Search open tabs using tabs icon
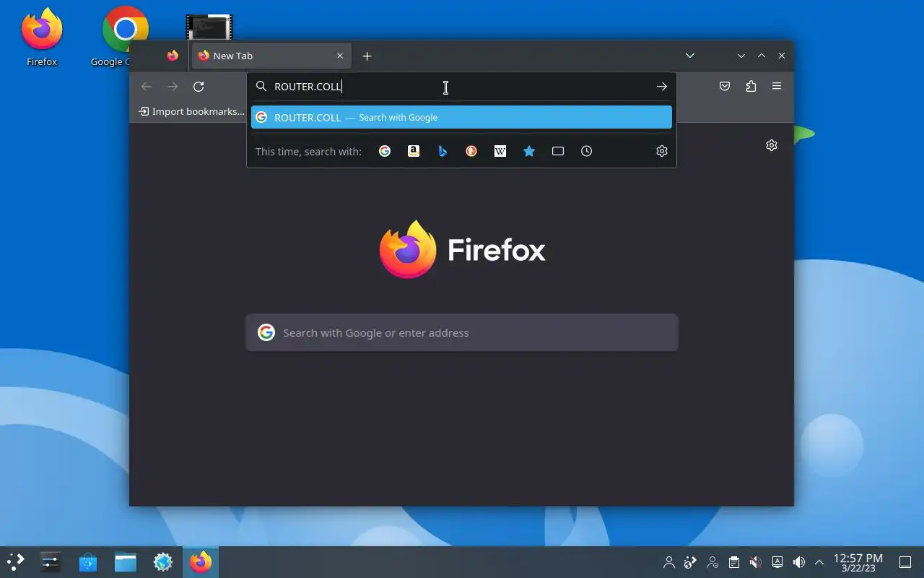Screen dimensions: 924x578 tap(558, 151)
